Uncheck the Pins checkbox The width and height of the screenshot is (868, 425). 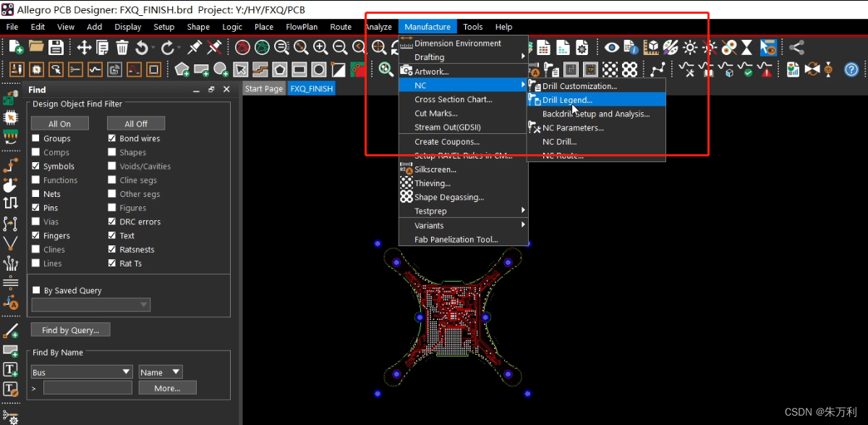click(36, 208)
